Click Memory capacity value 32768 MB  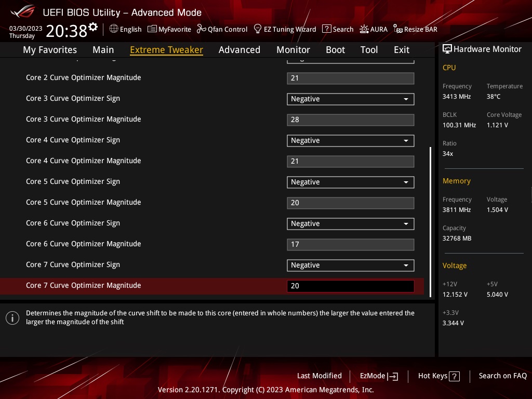[457, 238]
